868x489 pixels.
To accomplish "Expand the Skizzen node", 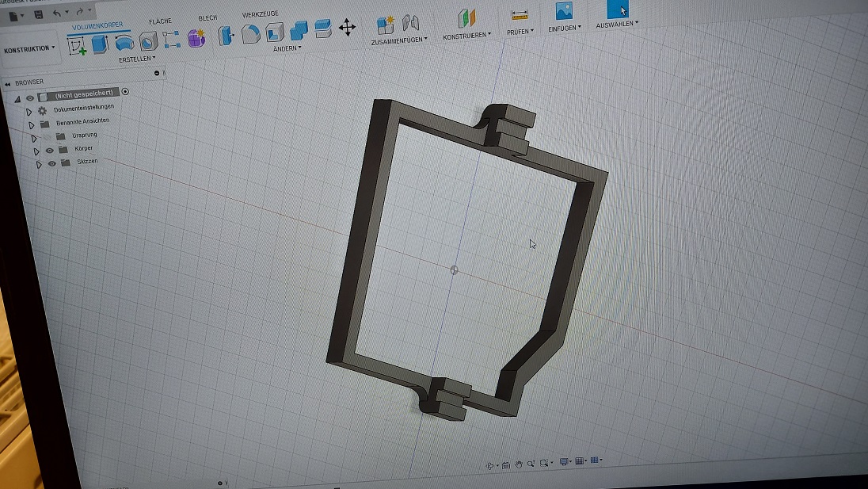I will [38, 165].
